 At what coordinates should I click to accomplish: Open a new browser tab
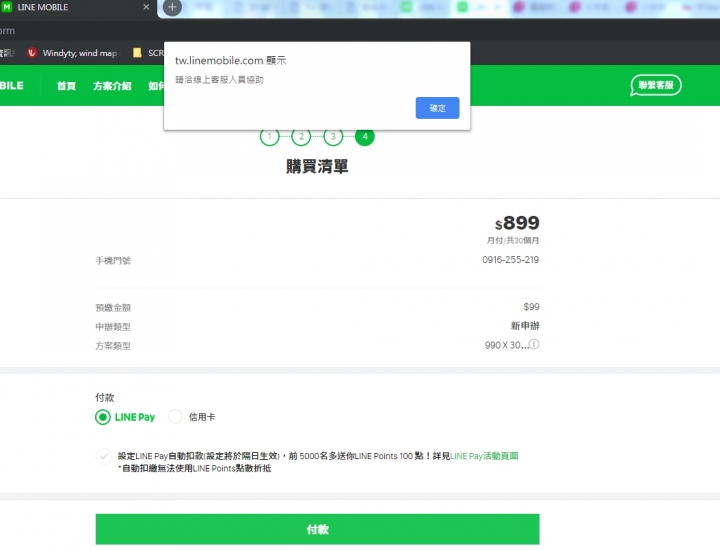coord(172,7)
